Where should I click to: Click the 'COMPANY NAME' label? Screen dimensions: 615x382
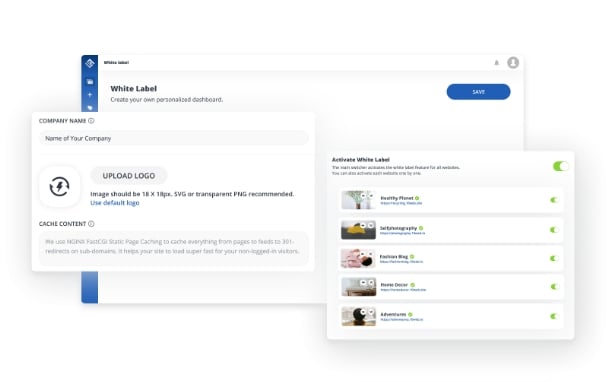coord(62,121)
